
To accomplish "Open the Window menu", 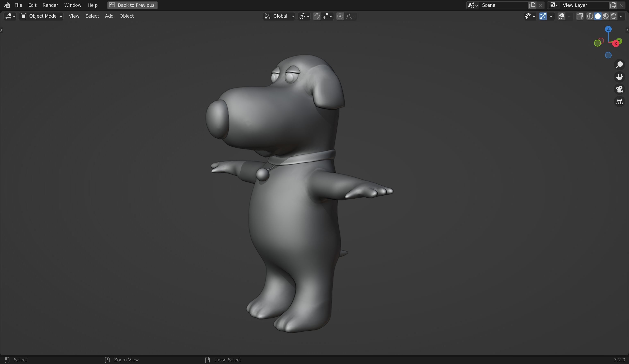I will coord(73,5).
